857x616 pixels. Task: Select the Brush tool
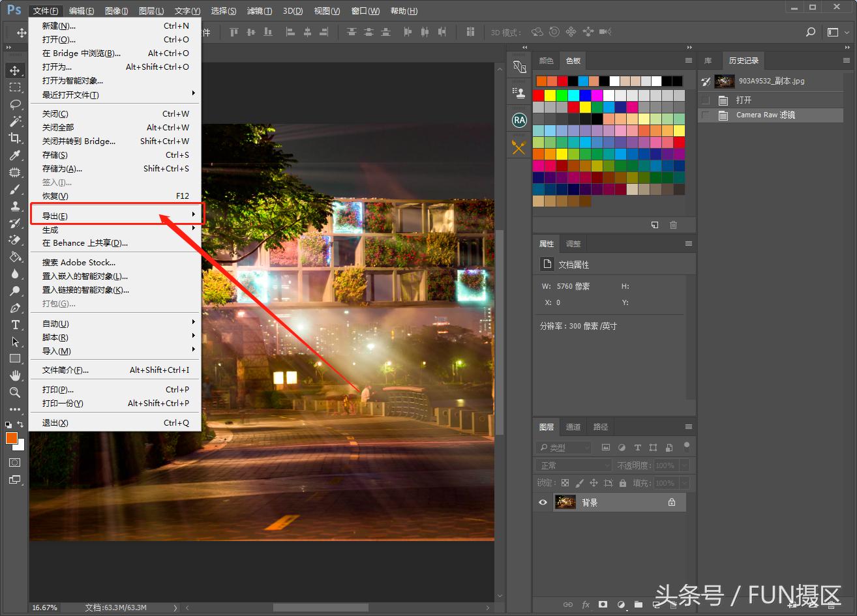14,189
